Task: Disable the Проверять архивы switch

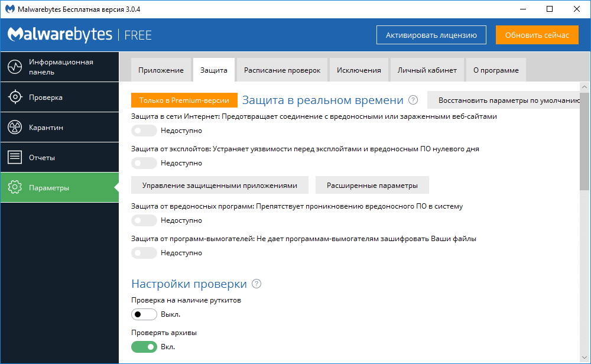Action: click(144, 347)
